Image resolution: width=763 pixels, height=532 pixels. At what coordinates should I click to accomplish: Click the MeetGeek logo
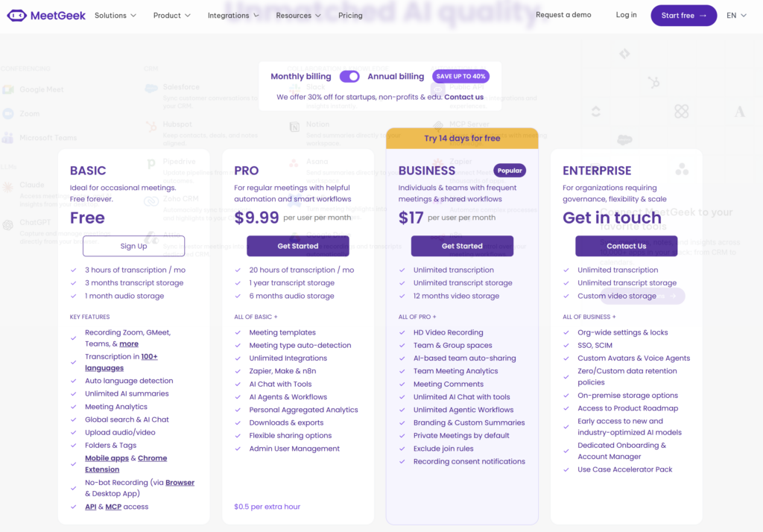click(46, 16)
